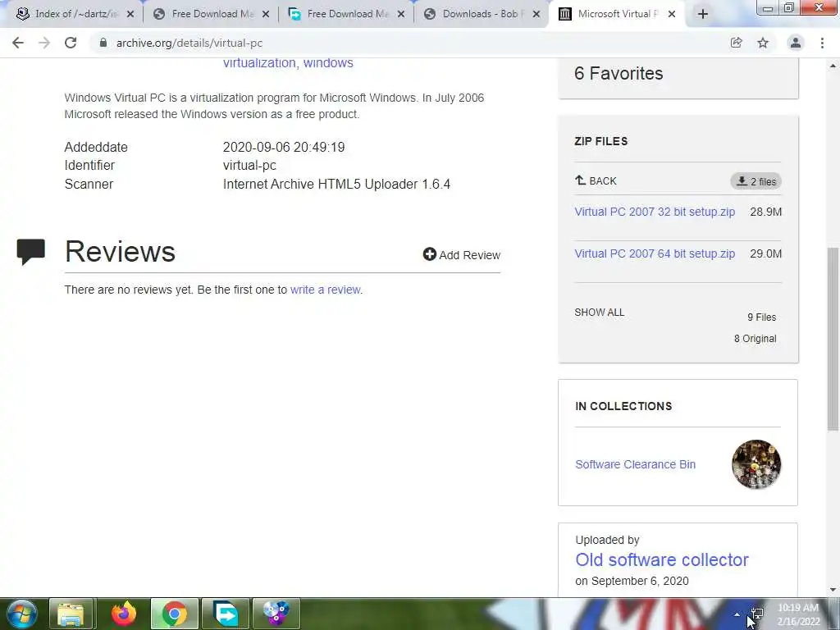Image resolution: width=840 pixels, height=630 pixels.
Task: Open the windows topic link
Action: tap(328, 62)
